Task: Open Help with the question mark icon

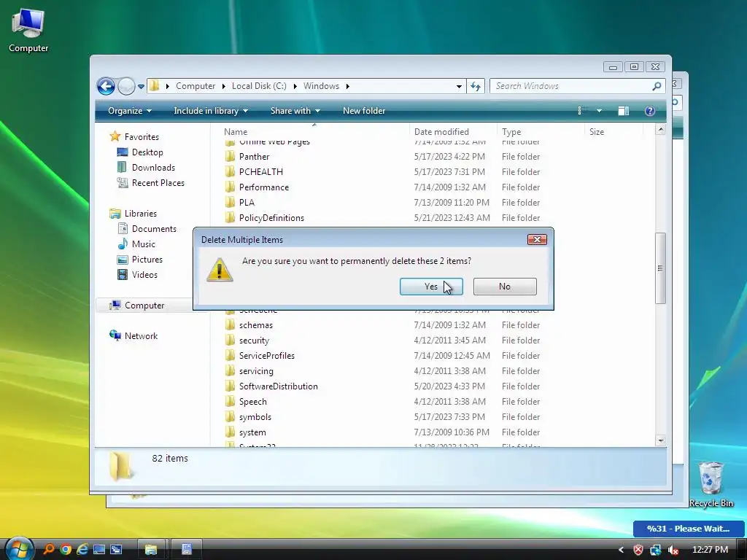Action: 649,111
